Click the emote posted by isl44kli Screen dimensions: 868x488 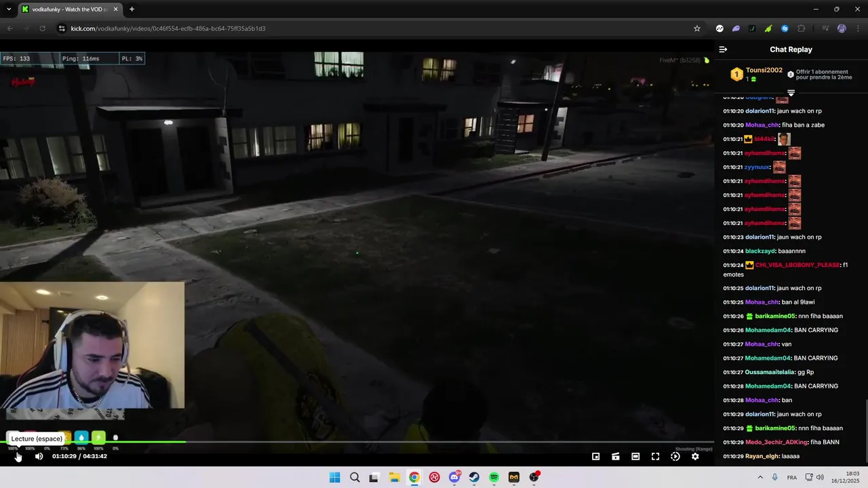click(783, 139)
